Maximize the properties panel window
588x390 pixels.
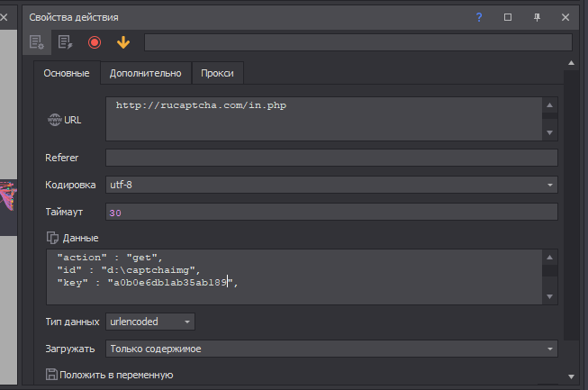508,17
